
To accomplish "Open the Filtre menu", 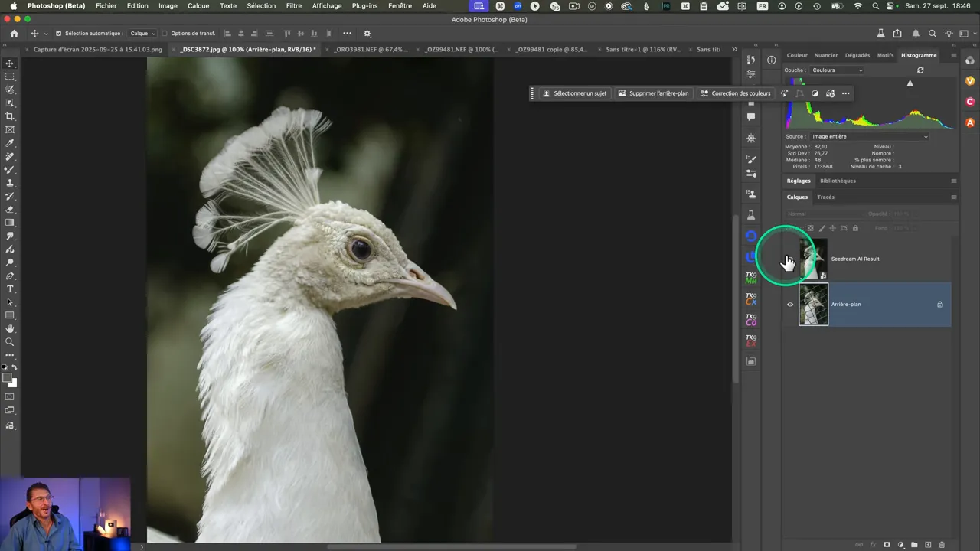I will pos(293,6).
